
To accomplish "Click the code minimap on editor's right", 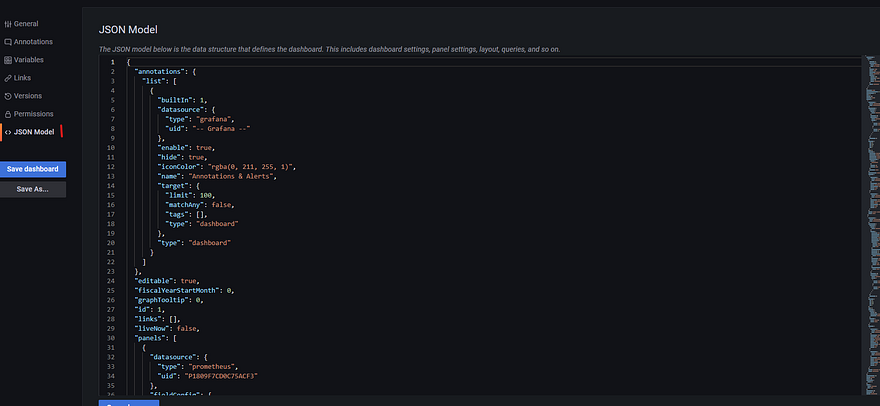I will tap(871, 225).
